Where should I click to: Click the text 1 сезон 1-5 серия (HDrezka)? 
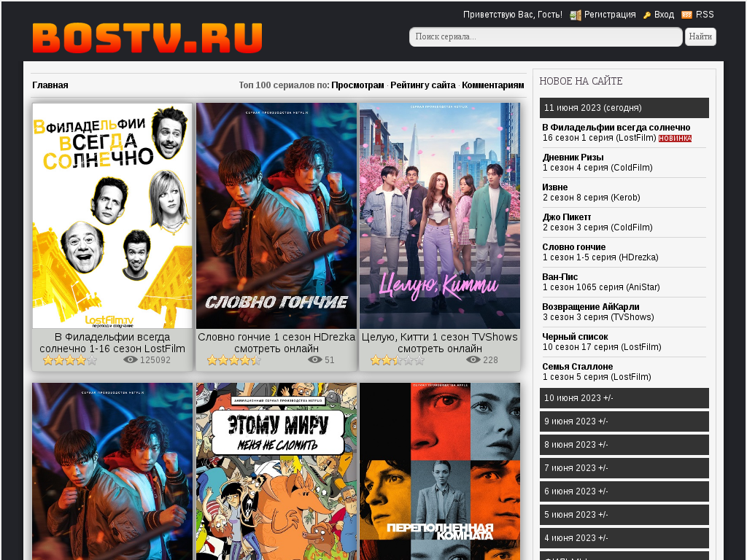click(x=600, y=257)
